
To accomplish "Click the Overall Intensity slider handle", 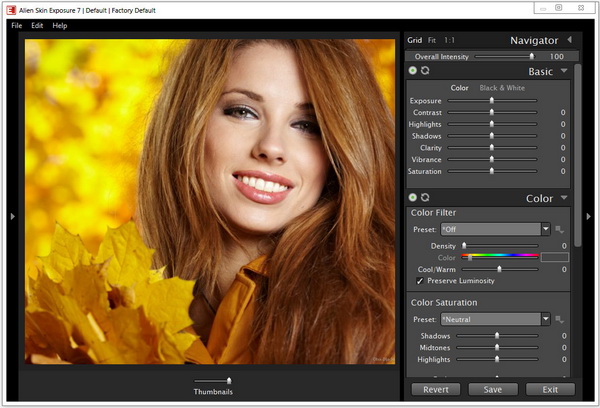I will (x=531, y=57).
